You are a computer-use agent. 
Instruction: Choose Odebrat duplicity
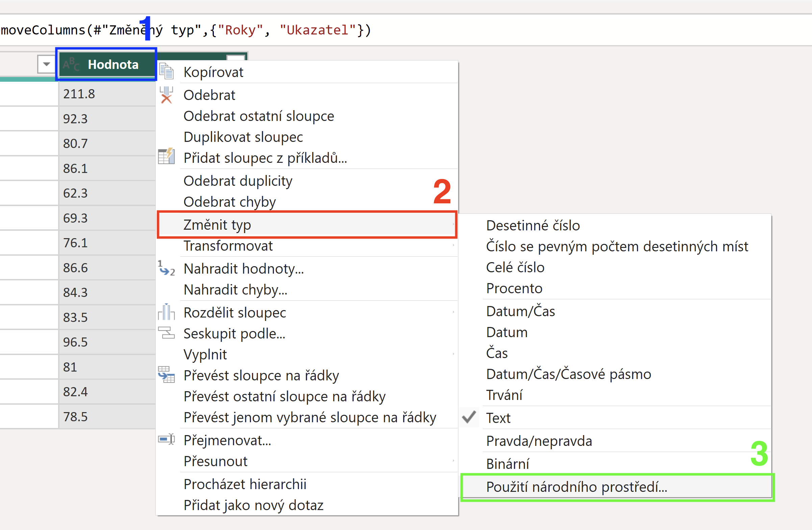pyautogui.click(x=307, y=180)
